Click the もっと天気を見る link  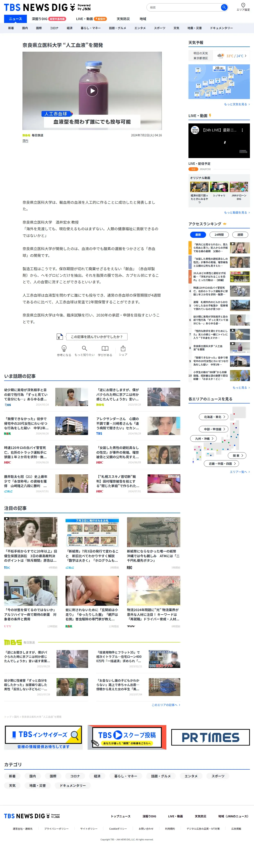pyautogui.click(x=237, y=105)
